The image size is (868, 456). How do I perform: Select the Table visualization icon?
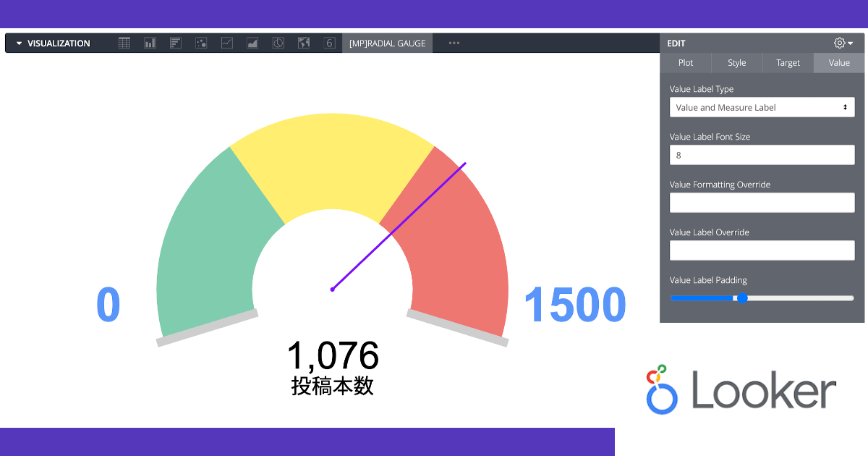pyautogui.click(x=124, y=43)
